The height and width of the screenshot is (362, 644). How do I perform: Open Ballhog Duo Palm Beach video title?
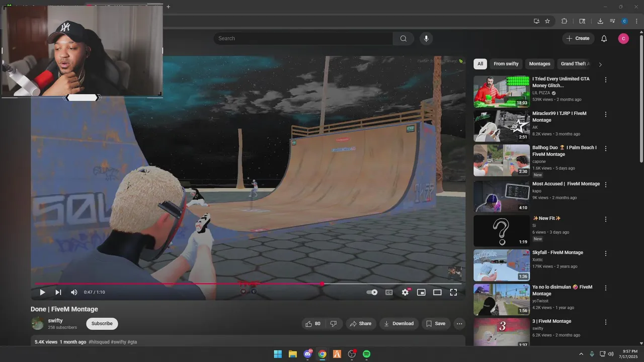pyautogui.click(x=565, y=151)
